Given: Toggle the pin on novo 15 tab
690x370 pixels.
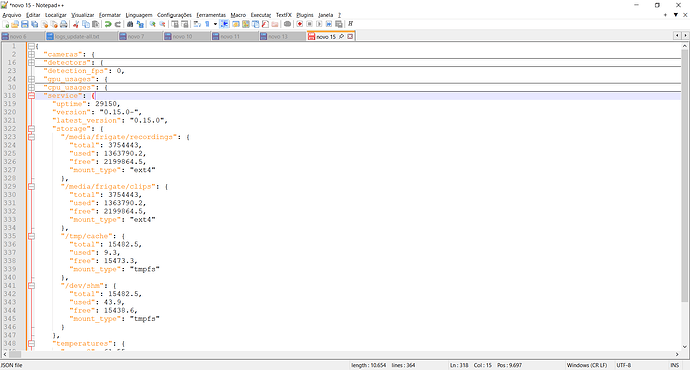Looking at the screenshot, I should (341, 37).
